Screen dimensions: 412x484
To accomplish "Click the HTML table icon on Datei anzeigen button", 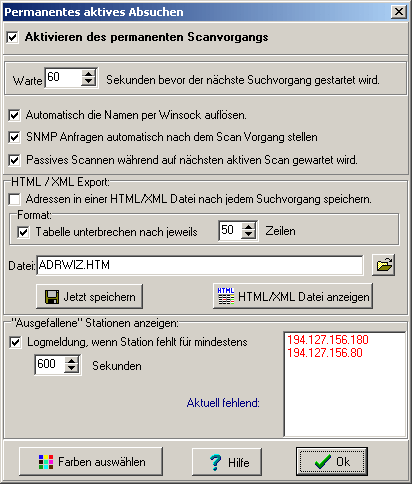I will [x=226, y=296].
